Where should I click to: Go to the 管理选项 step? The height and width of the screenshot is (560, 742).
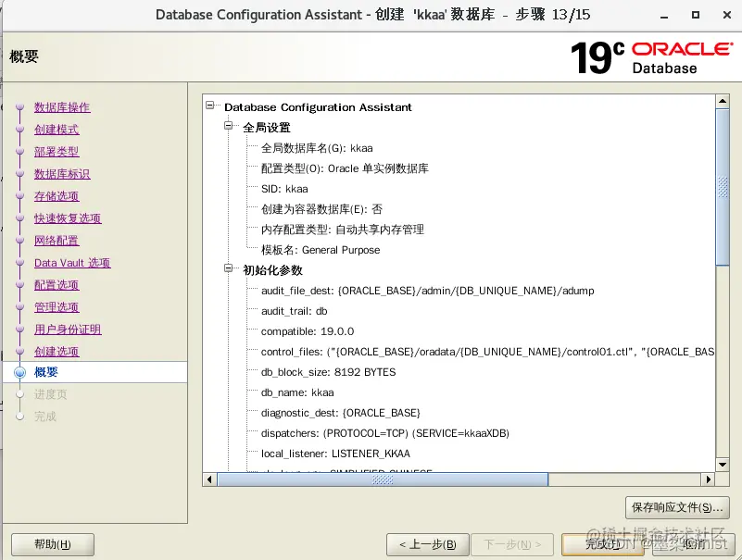57,307
